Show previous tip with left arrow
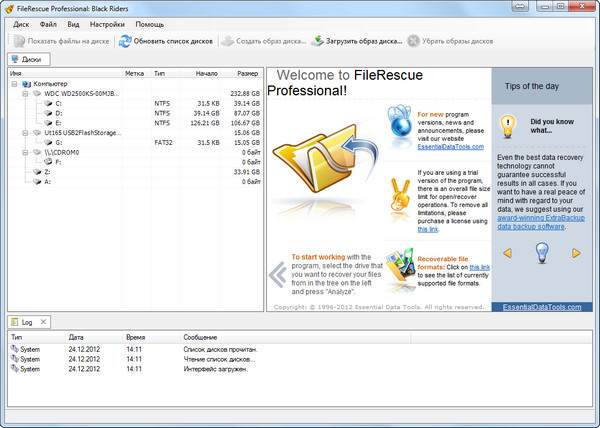Image resolution: width=600 pixels, height=428 pixels. pyautogui.click(x=507, y=253)
